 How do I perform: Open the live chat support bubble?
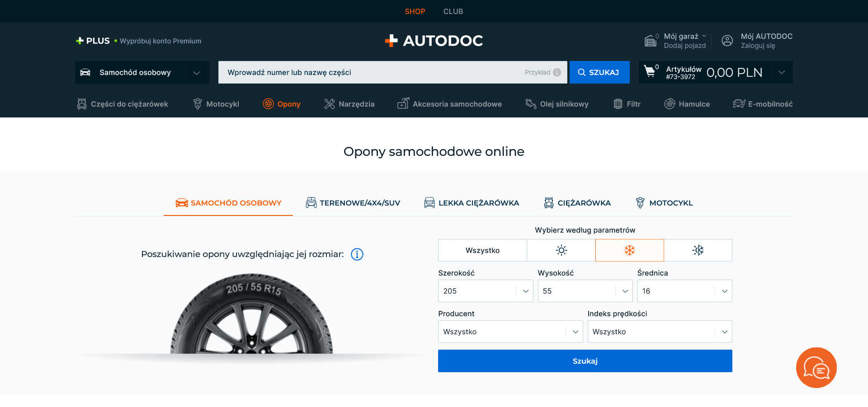(x=816, y=368)
